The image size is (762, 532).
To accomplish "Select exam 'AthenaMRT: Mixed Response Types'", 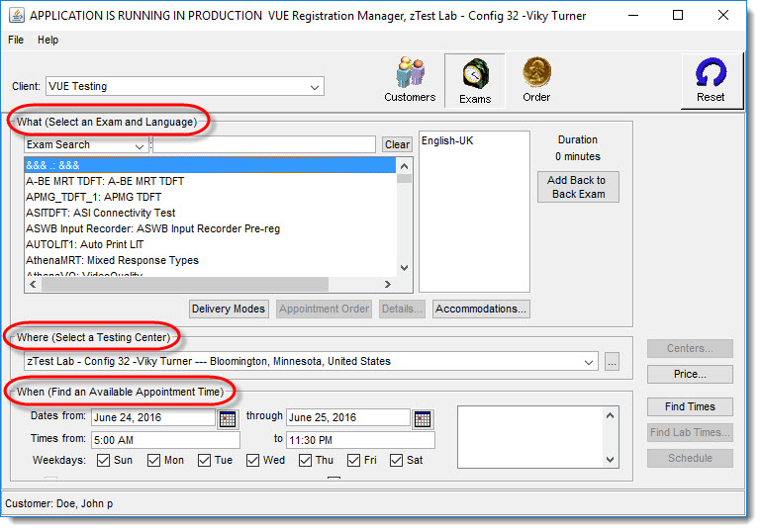I will (x=210, y=261).
